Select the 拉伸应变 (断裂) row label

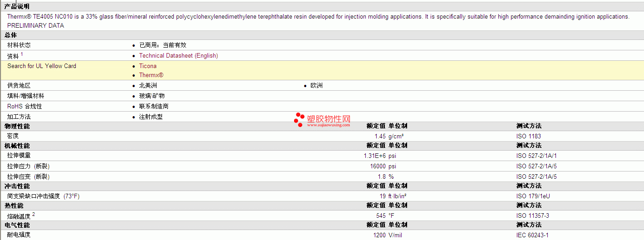pos(29,176)
